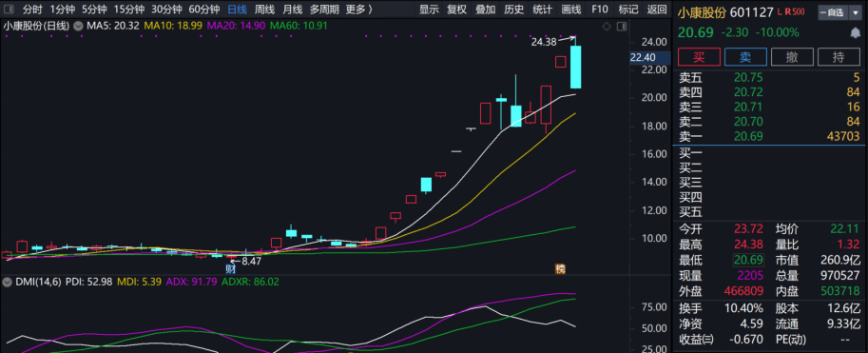The image size is (868, 353).
Task: Click the R500 tag beside the stock code
Action: point(795,11)
